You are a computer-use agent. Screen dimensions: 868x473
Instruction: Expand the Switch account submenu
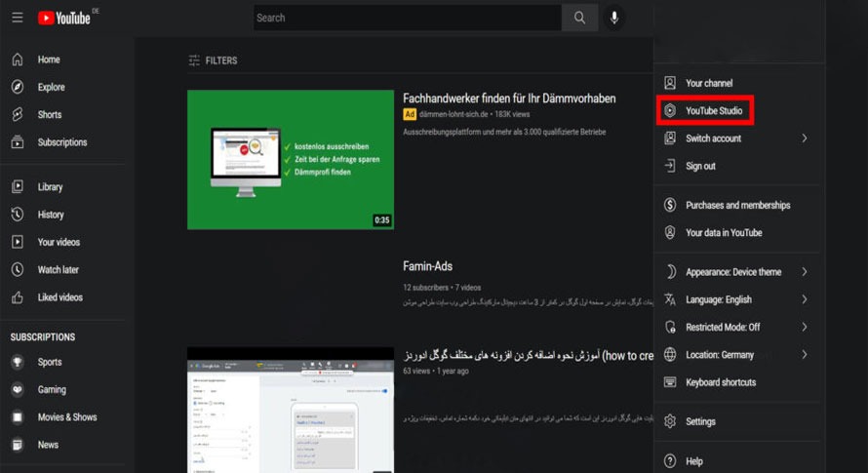pos(736,138)
